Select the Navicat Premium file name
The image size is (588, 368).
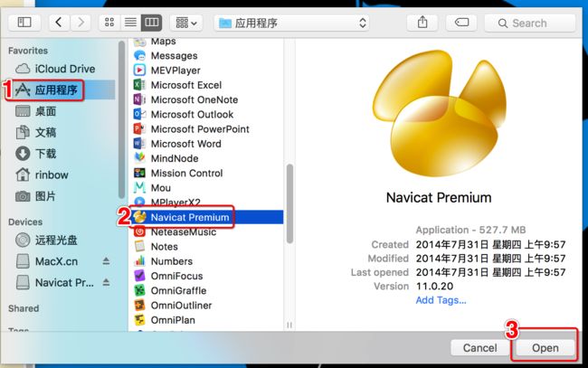click(190, 217)
